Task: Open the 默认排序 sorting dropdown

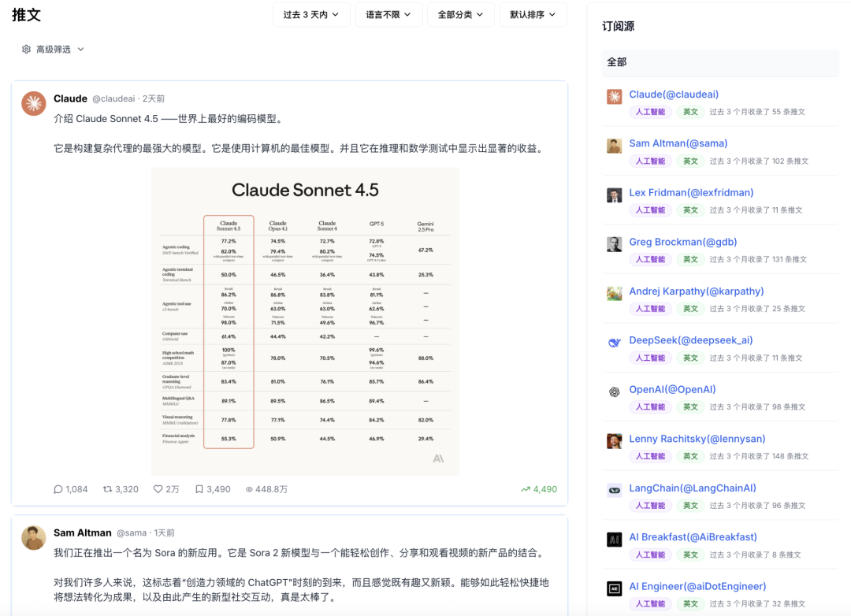Action: pos(533,14)
